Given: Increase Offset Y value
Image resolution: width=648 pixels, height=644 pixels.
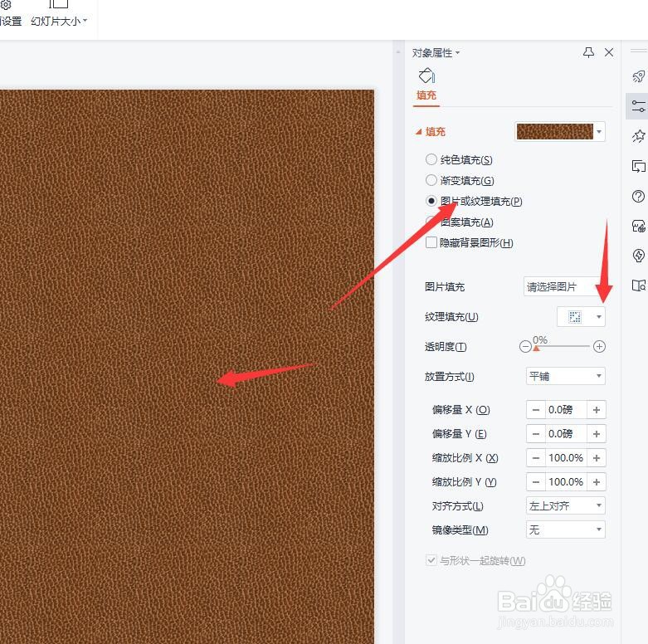Looking at the screenshot, I should [x=597, y=433].
